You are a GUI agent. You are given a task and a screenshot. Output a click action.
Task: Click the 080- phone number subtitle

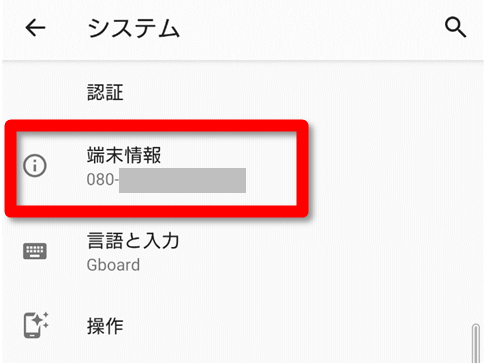coord(102,180)
